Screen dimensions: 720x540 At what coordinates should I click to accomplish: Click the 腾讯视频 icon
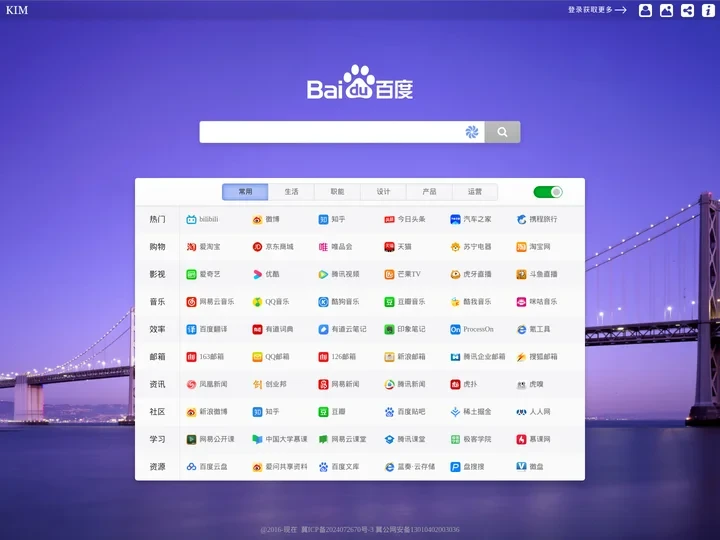point(323,275)
